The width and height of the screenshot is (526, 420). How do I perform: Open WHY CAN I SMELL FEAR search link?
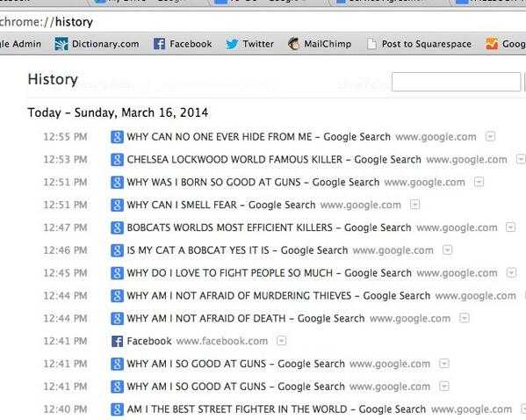pyautogui.click(x=221, y=205)
